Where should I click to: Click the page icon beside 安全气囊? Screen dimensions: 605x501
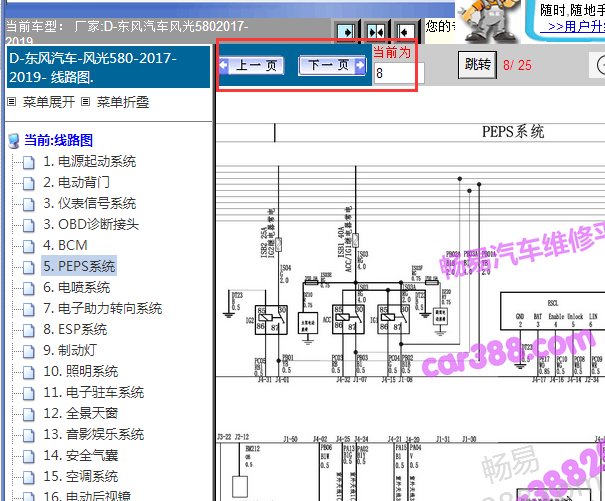[x=29, y=457]
